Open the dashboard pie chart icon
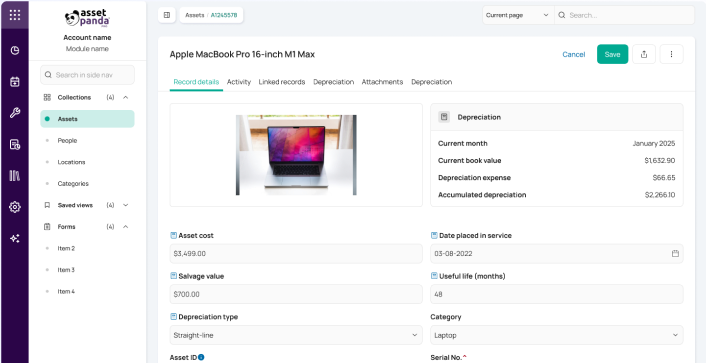This screenshot has width=706, height=363. (x=14, y=50)
